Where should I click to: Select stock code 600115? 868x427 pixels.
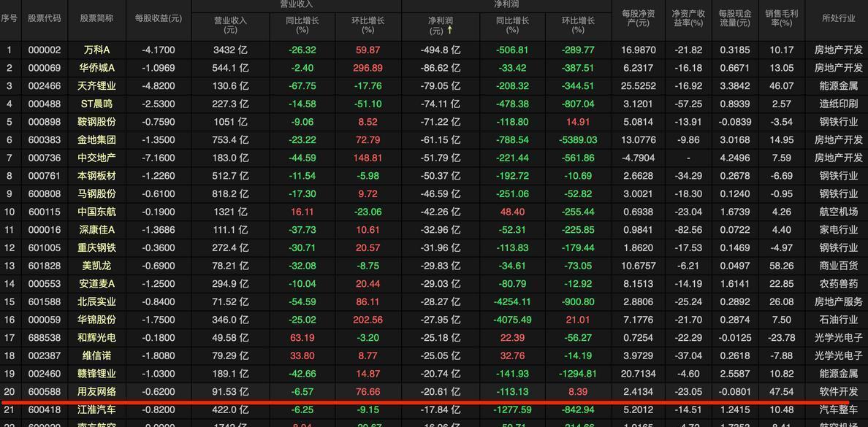45,212
